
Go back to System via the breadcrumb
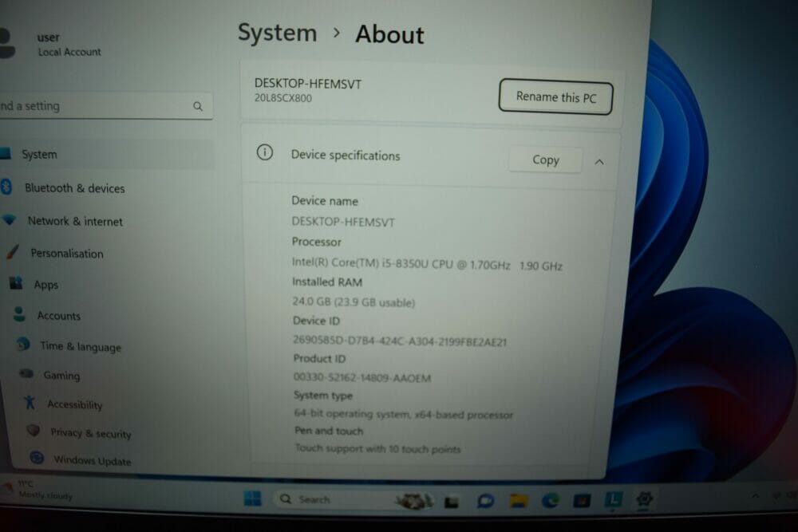278,33
